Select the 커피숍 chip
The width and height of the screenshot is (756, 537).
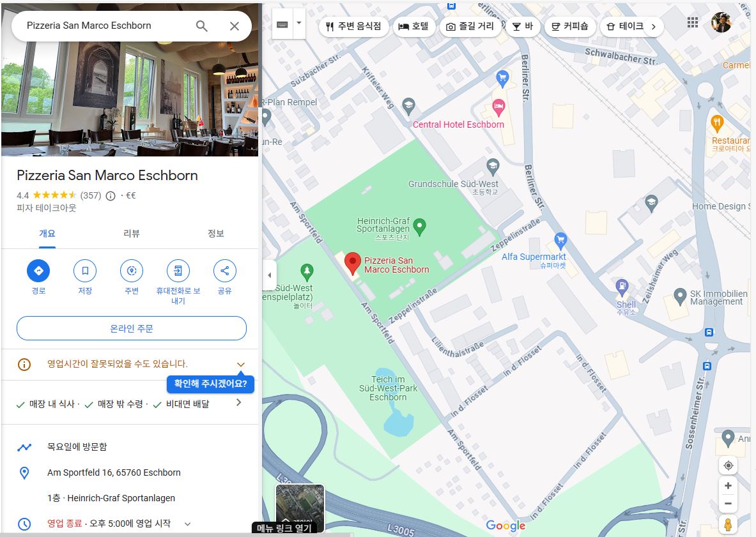click(x=571, y=26)
